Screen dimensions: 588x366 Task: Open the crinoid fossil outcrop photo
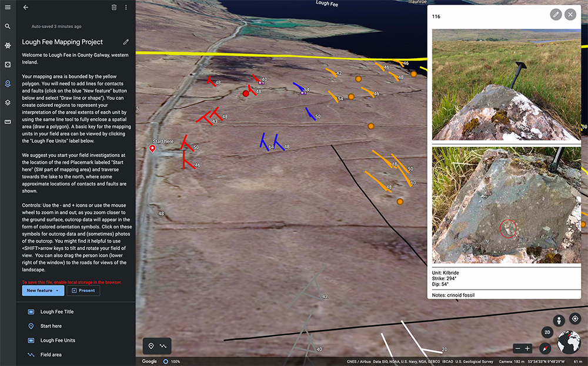pos(505,206)
